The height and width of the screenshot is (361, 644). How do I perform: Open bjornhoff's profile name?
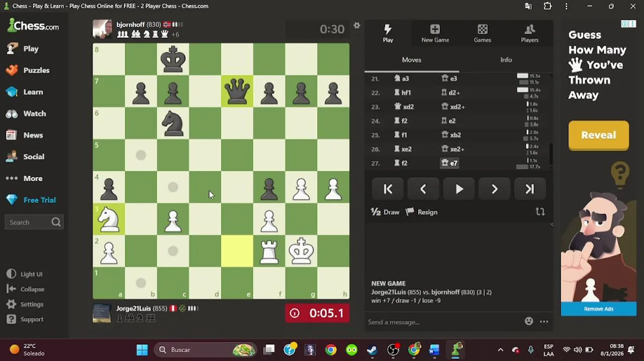(130, 24)
